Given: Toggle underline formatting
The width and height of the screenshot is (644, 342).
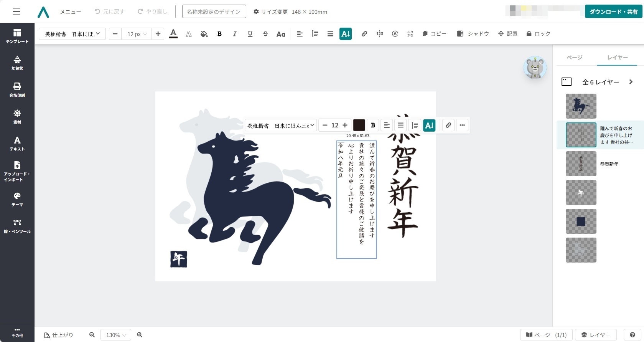Looking at the screenshot, I should [250, 34].
